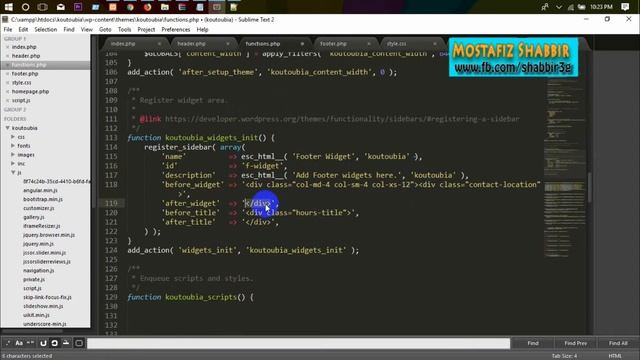Close header.php in sidebar open files

[x=7, y=56]
